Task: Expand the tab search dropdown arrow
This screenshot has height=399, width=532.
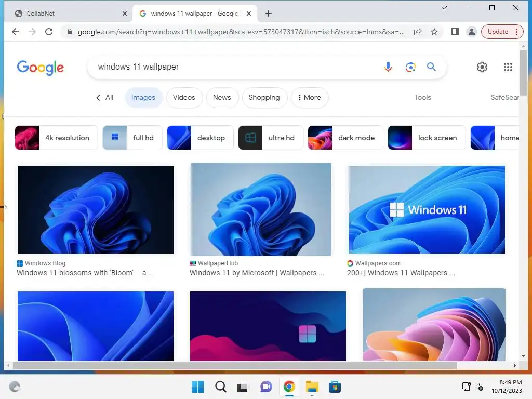Action: click(x=444, y=8)
